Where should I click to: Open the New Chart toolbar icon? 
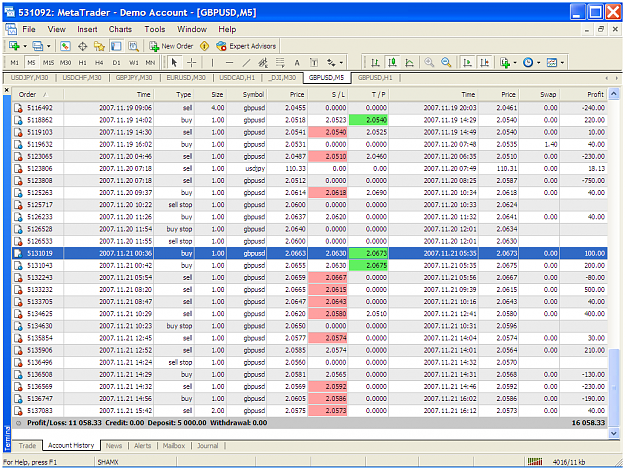pos(14,46)
